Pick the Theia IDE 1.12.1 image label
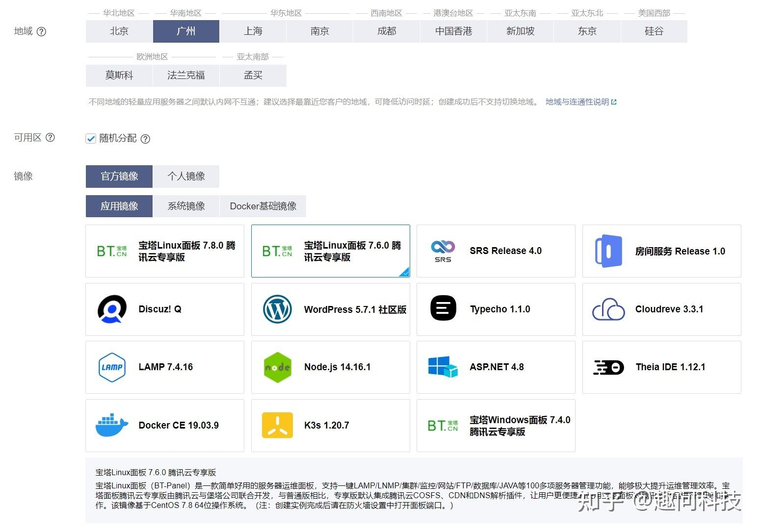 tap(670, 367)
